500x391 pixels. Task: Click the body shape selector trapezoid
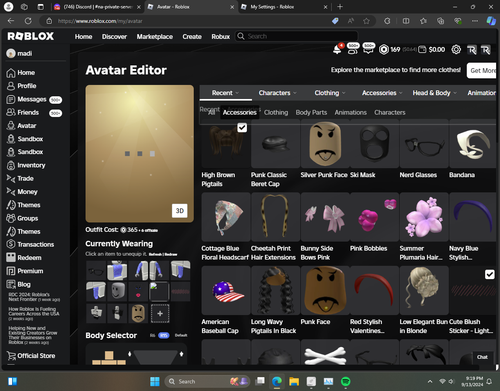coord(156,357)
